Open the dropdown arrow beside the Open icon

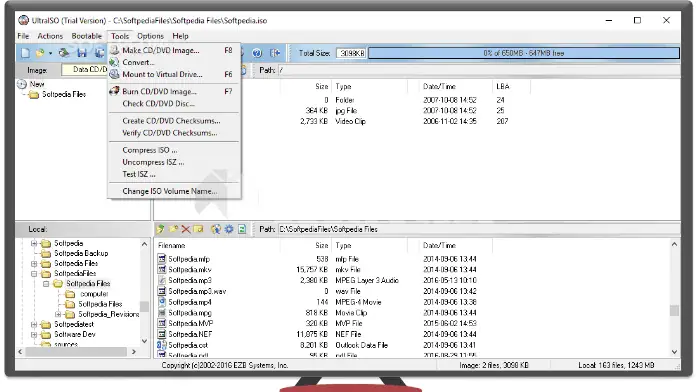(x=50, y=53)
